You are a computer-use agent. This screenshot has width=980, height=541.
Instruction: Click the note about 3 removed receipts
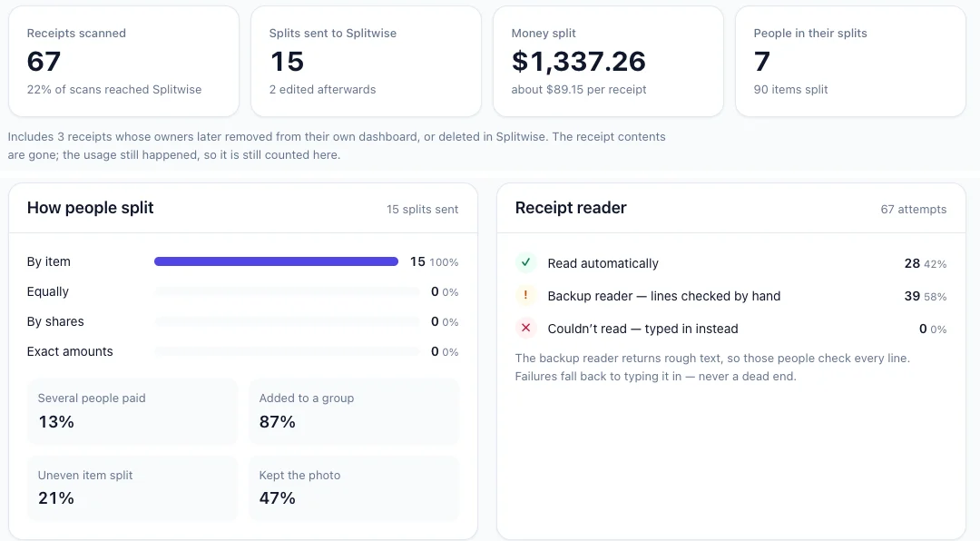point(337,146)
